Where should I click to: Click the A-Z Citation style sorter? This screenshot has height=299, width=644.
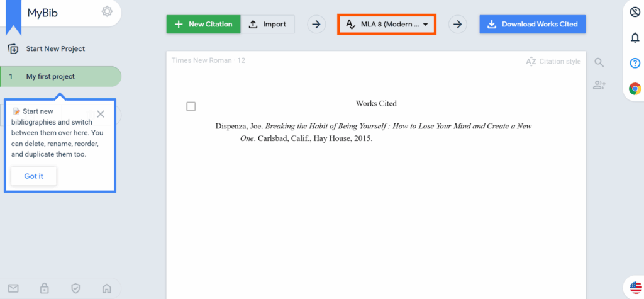(x=553, y=62)
